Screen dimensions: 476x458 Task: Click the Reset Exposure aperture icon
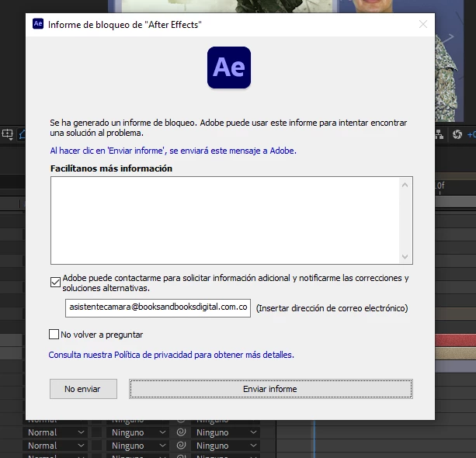(457, 134)
